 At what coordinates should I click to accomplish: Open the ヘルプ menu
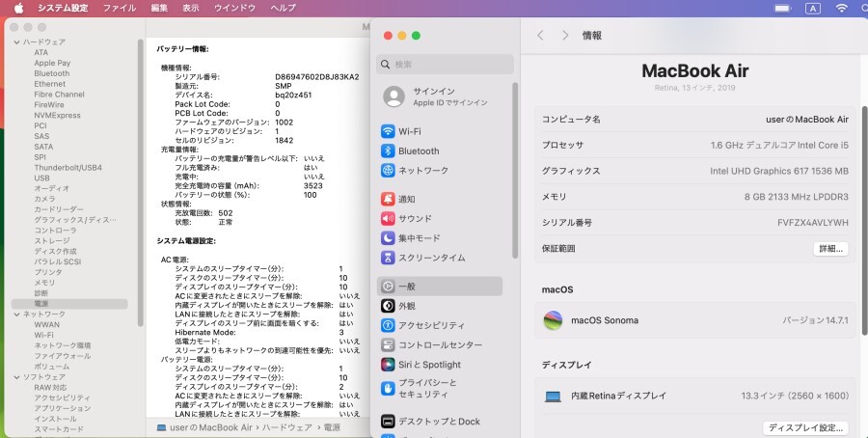point(284,8)
